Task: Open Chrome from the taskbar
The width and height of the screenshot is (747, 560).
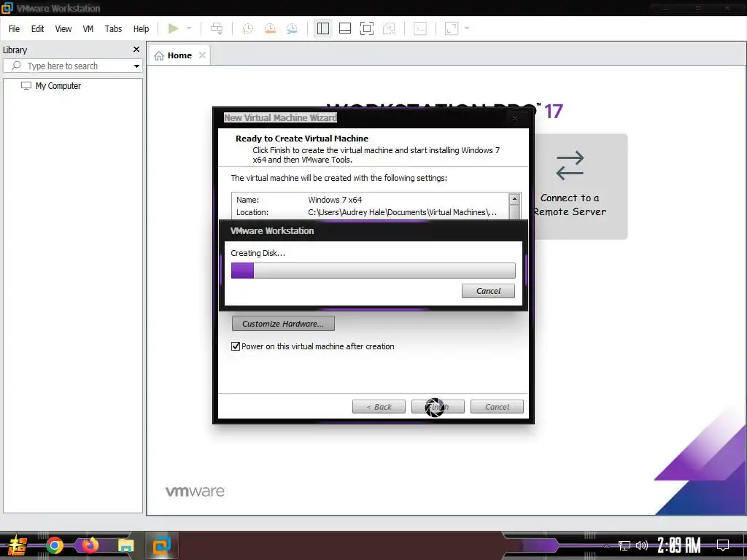Action: point(54,545)
